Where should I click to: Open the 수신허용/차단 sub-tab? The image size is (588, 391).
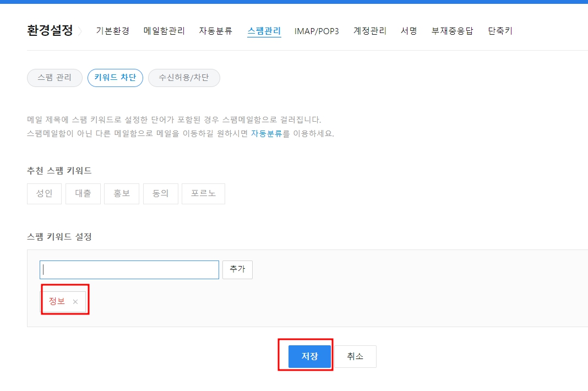pyautogui.click(x=184, y=78)
